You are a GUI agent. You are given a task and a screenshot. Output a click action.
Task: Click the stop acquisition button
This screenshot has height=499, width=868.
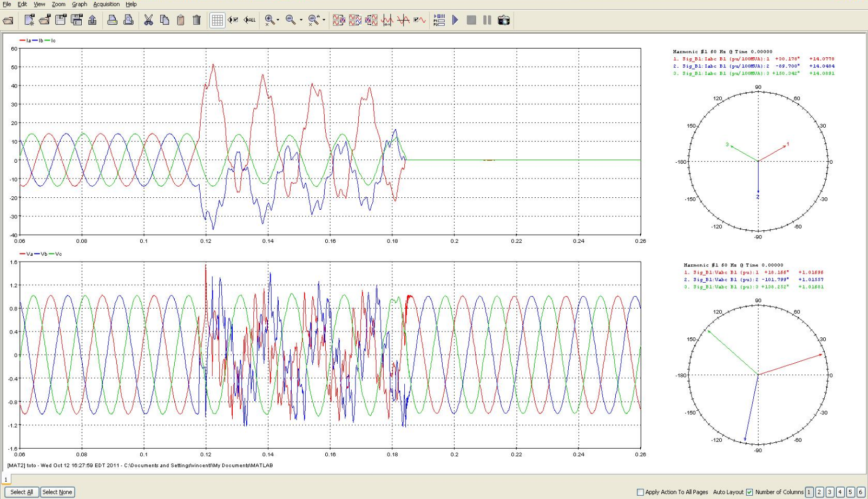[x=471, y=20]
